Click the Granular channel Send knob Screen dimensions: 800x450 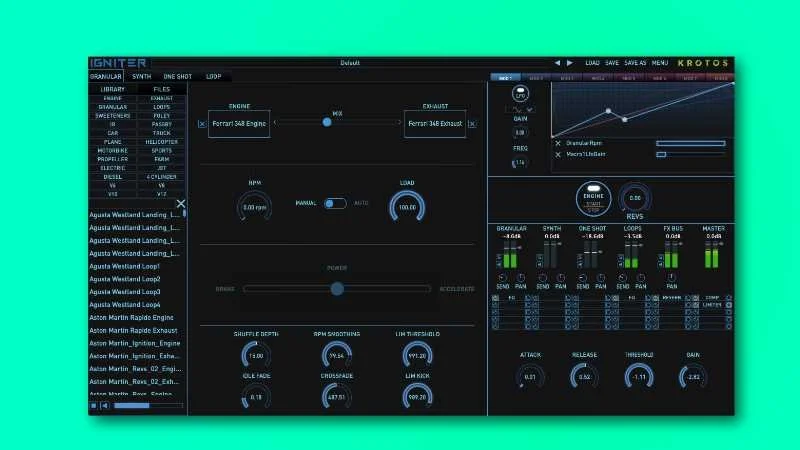pyautogui.click(x=502, y=278)
